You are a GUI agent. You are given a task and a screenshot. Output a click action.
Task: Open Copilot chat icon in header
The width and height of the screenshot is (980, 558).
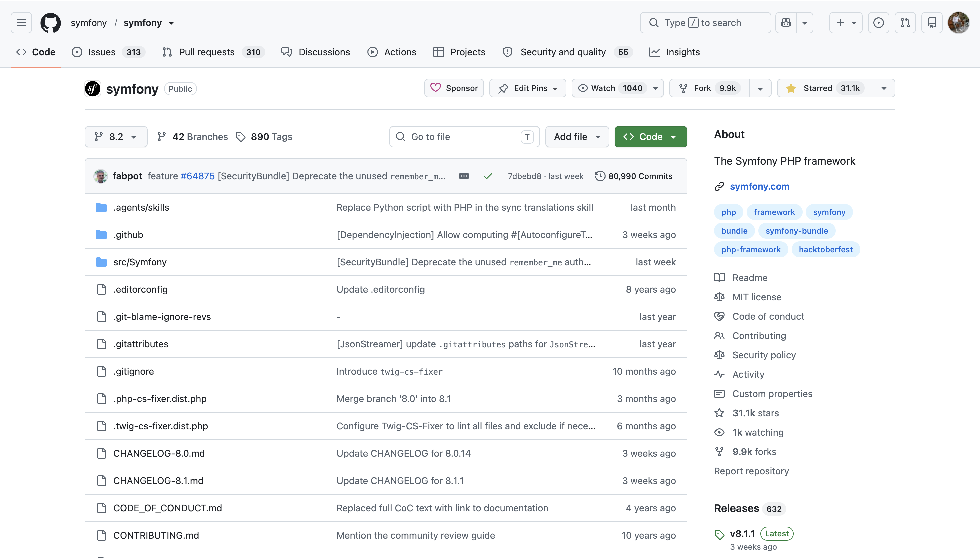pos(786,23)
